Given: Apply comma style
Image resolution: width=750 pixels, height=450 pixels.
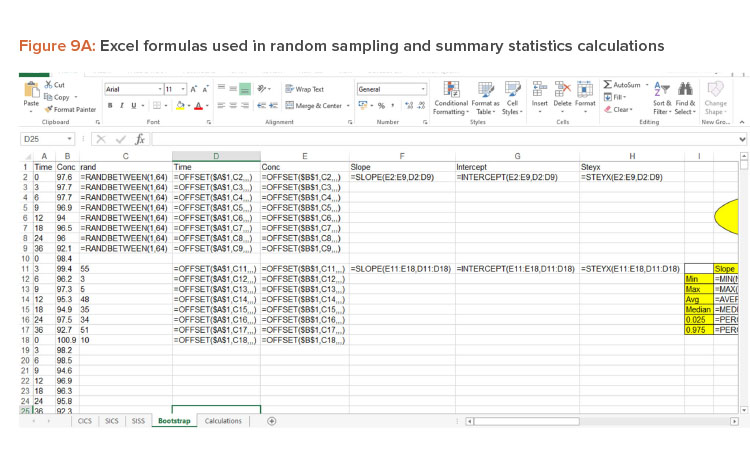Looking at the screenshot, I should click(393, 106).
